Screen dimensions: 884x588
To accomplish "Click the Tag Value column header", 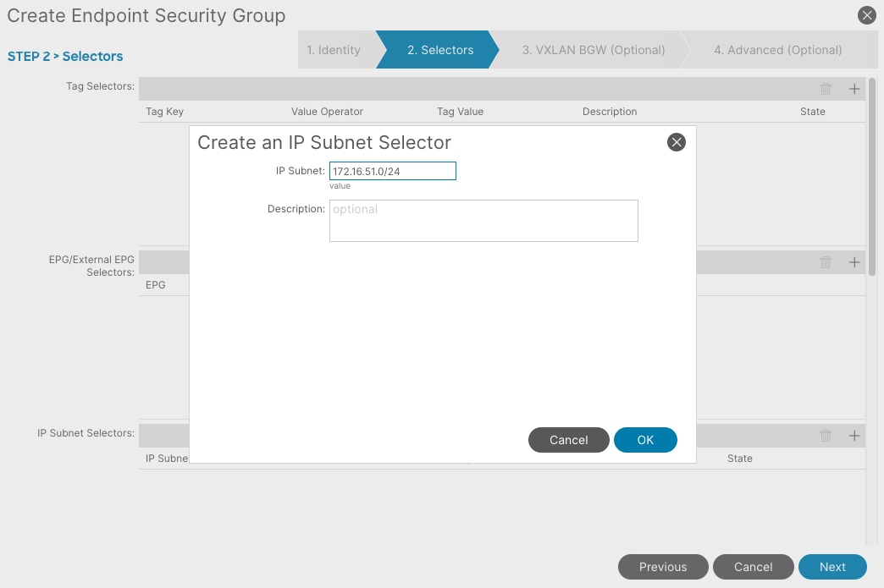I will pos(460,112).
